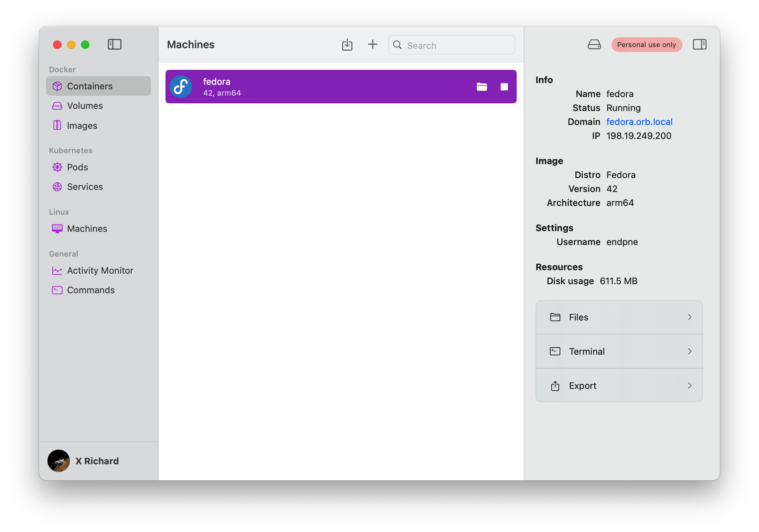Open the Activity Monitor section

pos(100,271)
